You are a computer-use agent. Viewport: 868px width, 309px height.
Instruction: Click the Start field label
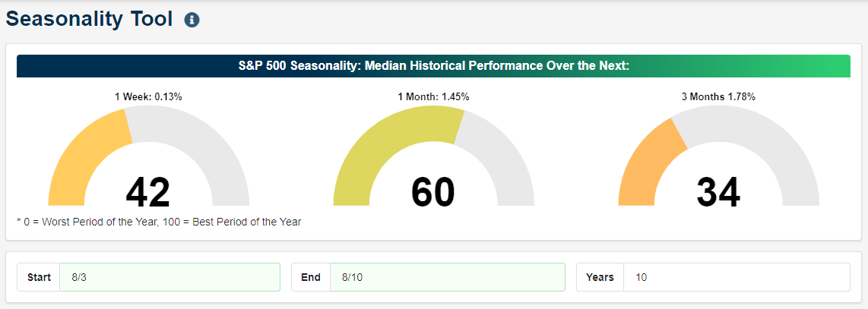(x=39, y=277)
